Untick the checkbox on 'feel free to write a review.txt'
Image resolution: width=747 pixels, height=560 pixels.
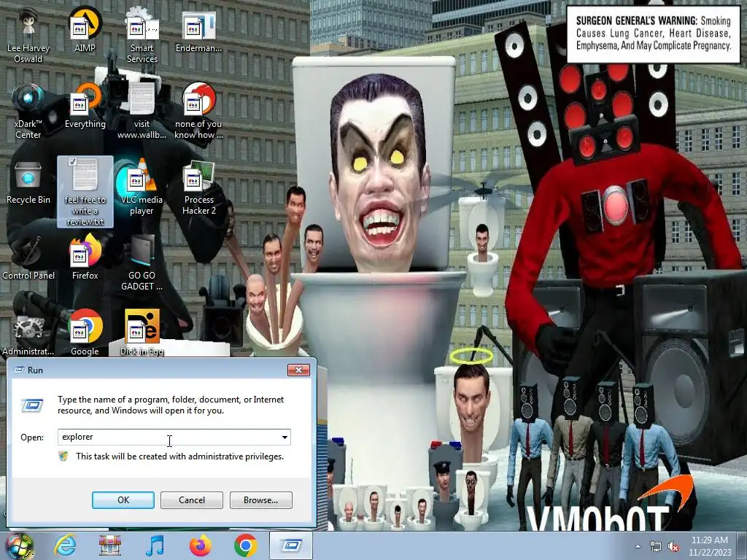click(x=72, y=161)
